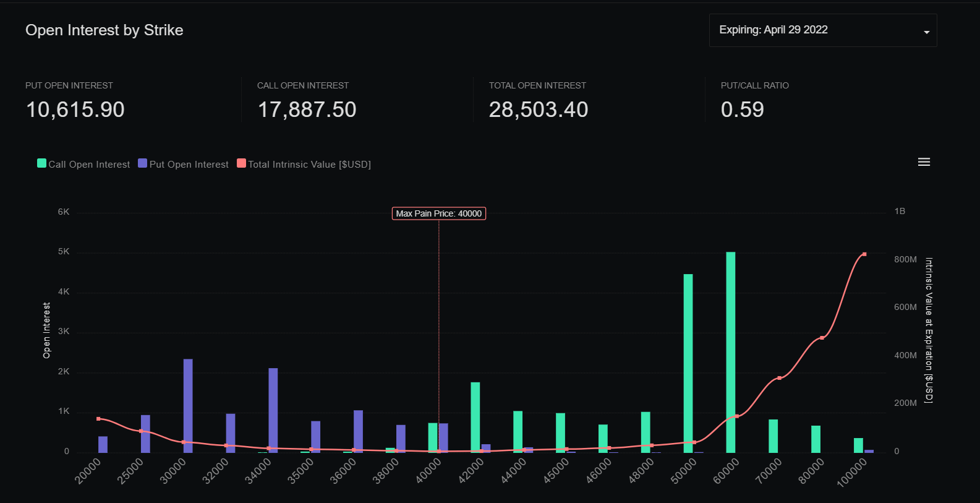The image size is (980, 503).
Task: Click the dropdown arrow next to expiry date
Action: point(926,32)
